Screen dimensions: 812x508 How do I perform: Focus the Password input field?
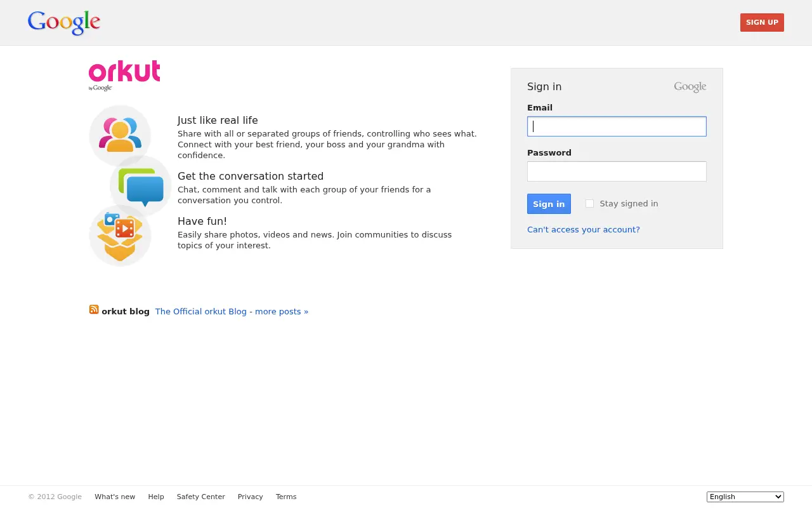[x=617, y=171]
